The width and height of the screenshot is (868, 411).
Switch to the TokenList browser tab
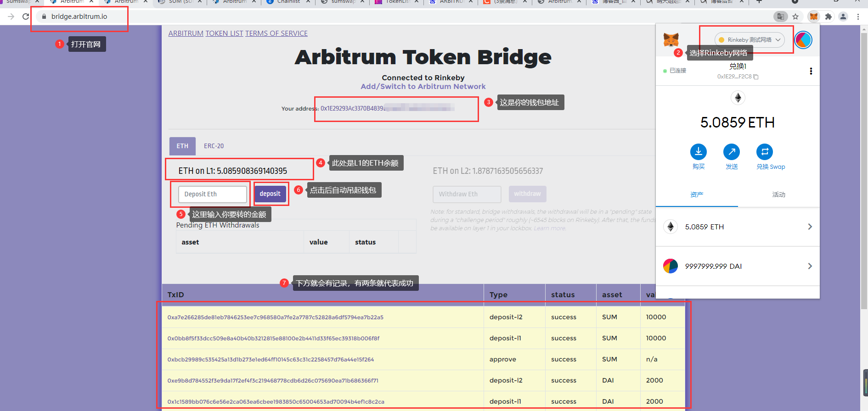[398, 2]
